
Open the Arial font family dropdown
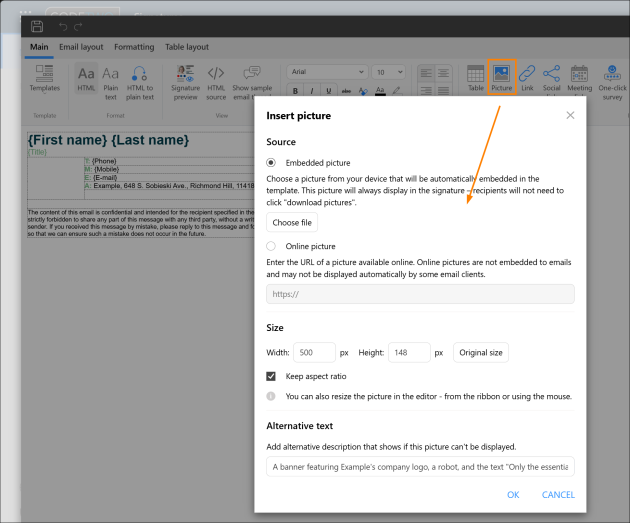[x=327, y=72]
